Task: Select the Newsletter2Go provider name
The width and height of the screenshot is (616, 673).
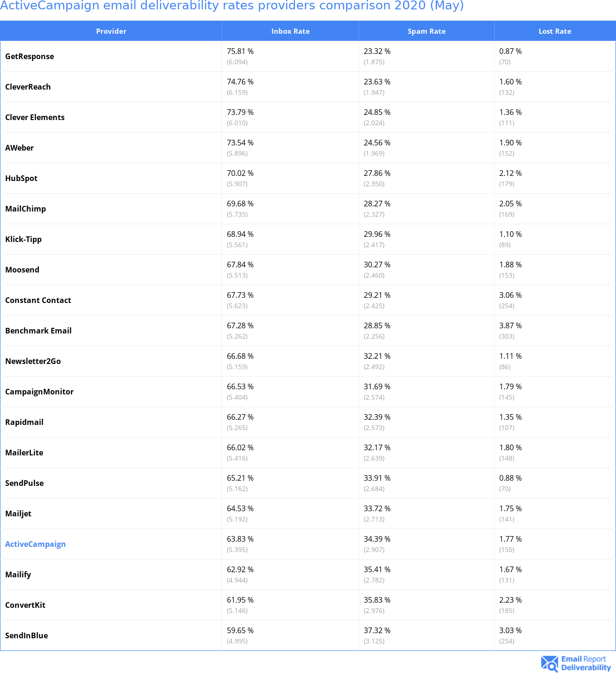Action: click(33, 361)
